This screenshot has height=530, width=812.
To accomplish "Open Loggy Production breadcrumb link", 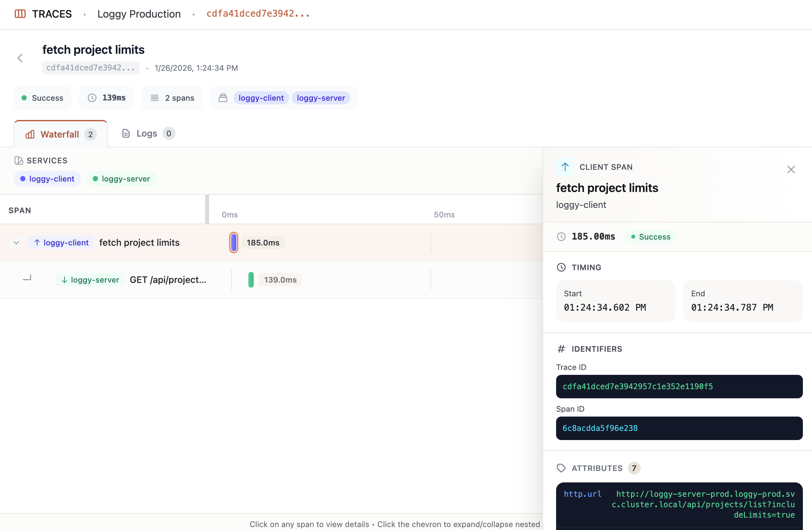I will click(x=139, y=14).
